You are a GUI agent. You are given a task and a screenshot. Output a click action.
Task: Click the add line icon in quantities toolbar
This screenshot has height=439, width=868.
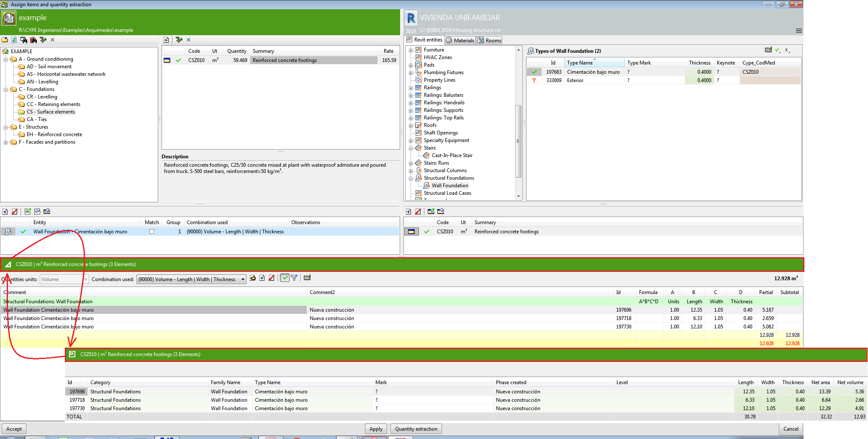point(262,278)
